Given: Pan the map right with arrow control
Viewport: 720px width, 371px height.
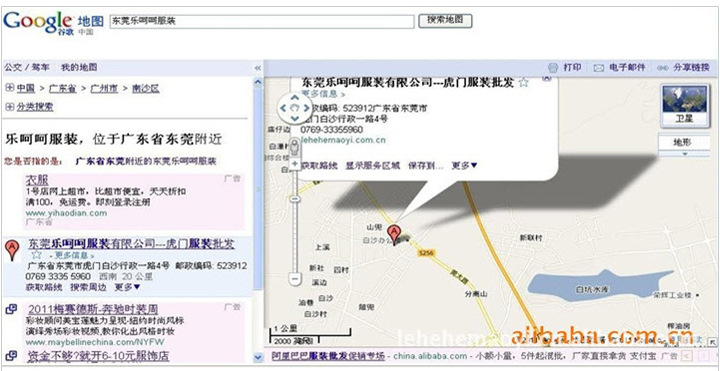Looking at the screenshot, I should 306,108.
